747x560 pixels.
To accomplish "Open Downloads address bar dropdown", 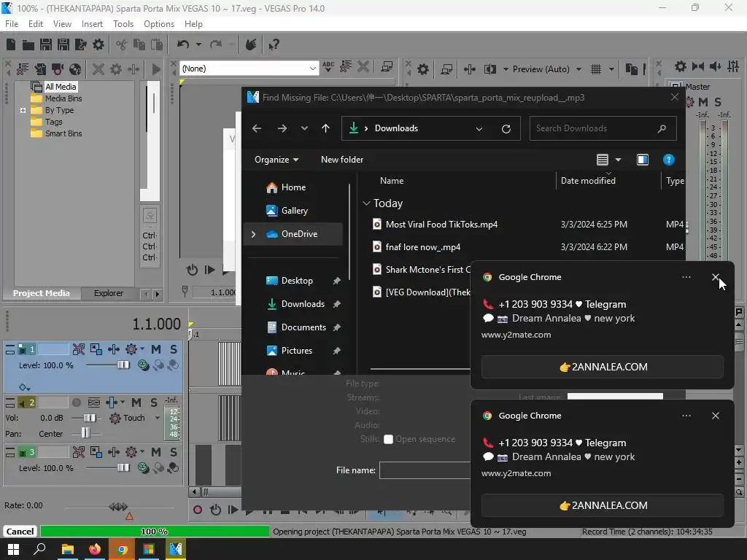I will click(479, 128).
